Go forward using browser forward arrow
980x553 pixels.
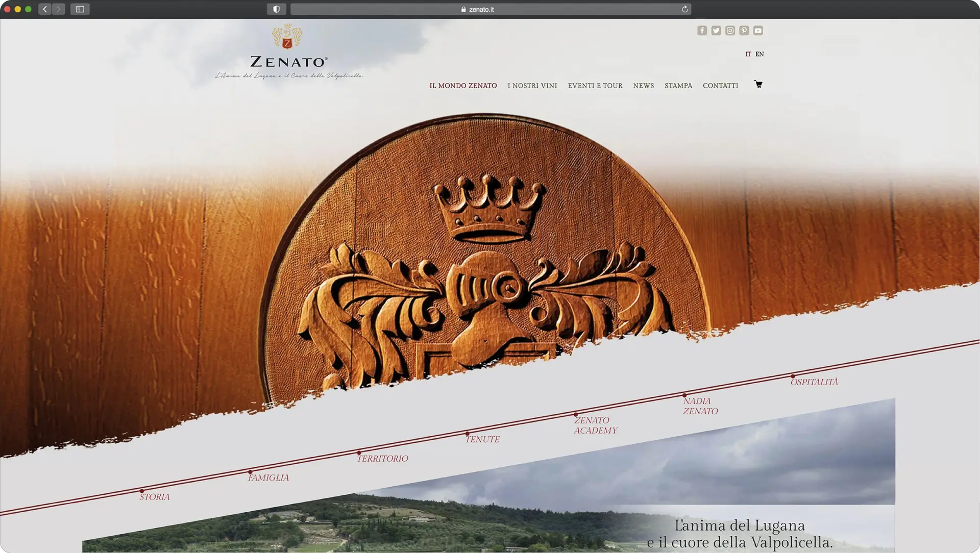tap(59, 9)
